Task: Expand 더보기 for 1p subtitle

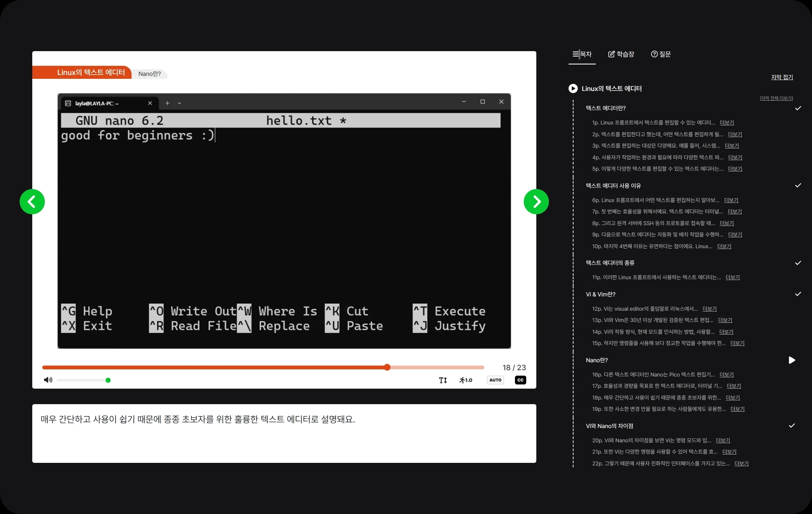Action: [727, 122]
